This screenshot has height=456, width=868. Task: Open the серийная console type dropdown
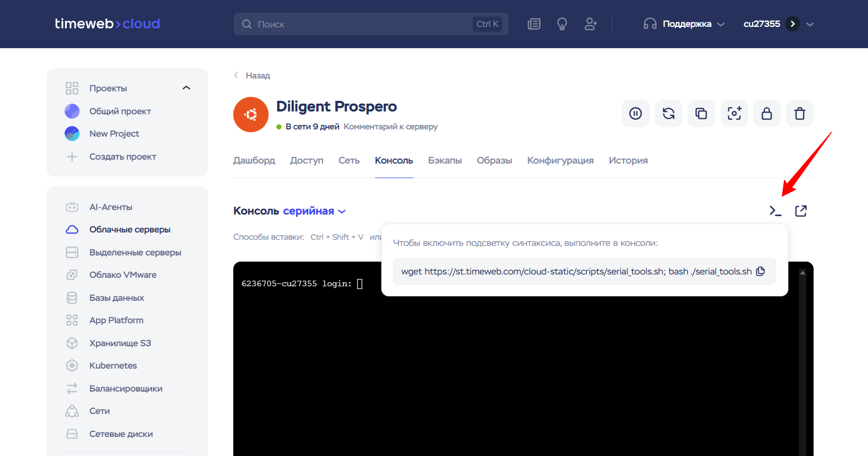click(314, 211)
